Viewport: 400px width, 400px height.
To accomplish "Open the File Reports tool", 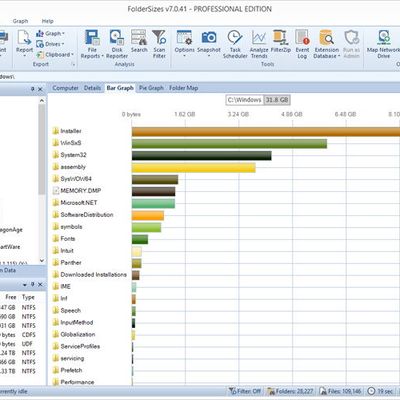I will click(x=92, y=44).
